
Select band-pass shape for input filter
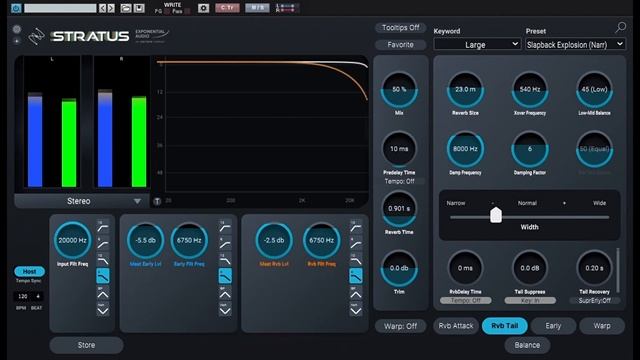pyautogui.click(x=103, y=293)
